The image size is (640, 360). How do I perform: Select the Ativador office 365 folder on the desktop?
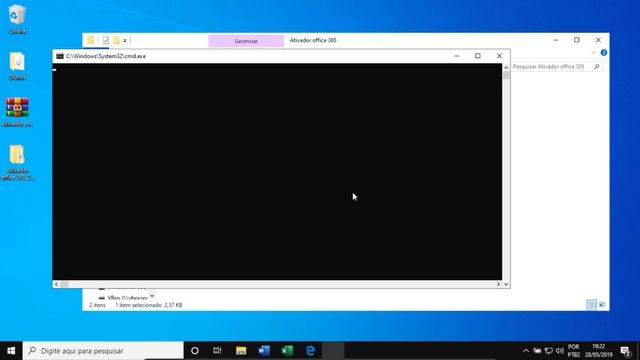tap(17, 162)
